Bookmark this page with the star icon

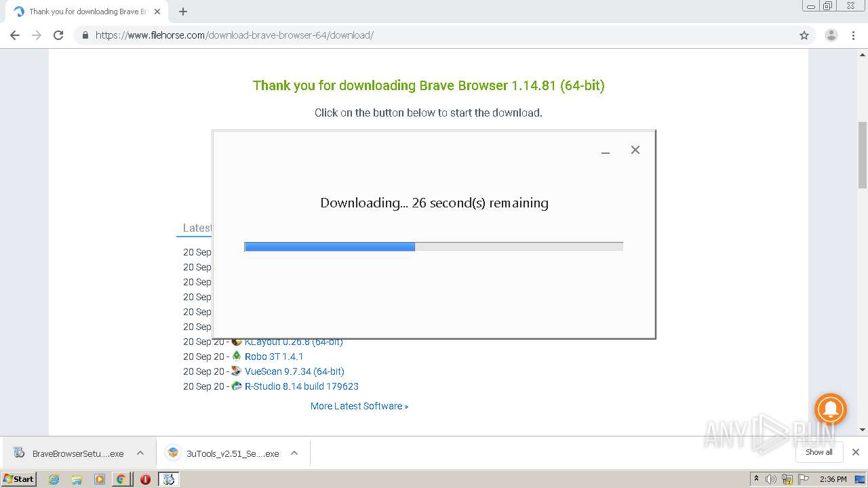point(804,35)
